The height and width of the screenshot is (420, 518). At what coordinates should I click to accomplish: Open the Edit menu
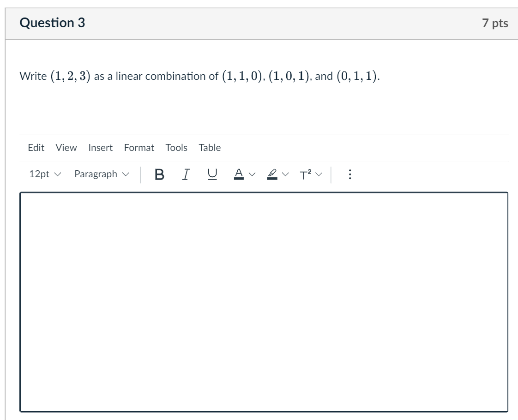click(36, 148)
